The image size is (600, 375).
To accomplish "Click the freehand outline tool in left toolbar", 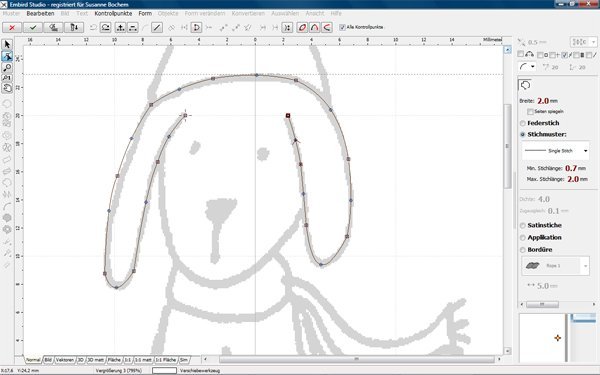I will [7, 104].
